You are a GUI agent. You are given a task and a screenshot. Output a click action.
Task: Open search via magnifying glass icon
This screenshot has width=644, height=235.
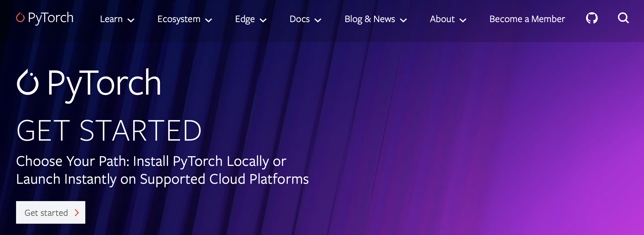(623, 18)
